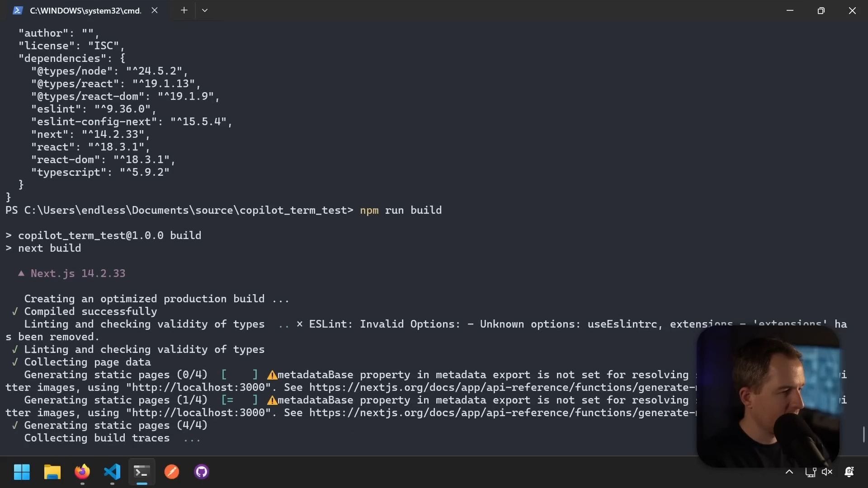Switch to Firefox in the taskbar

point(82,472)
